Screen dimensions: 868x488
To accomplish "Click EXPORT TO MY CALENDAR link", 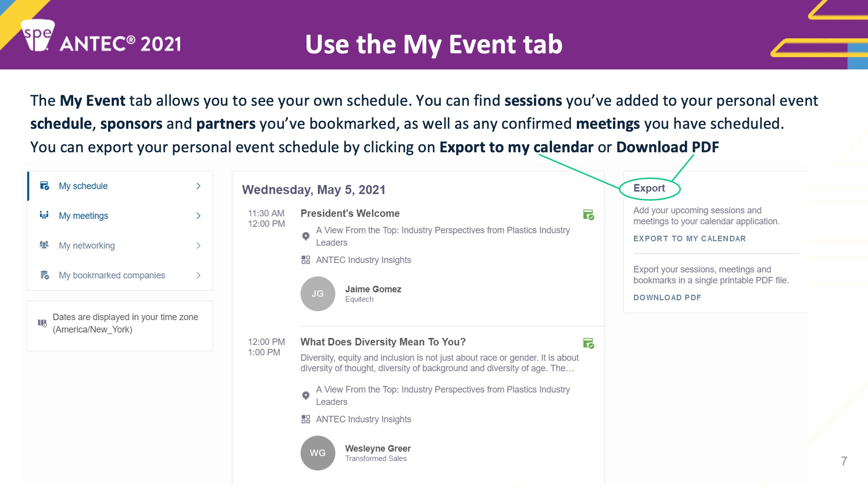I will (689, 239).
